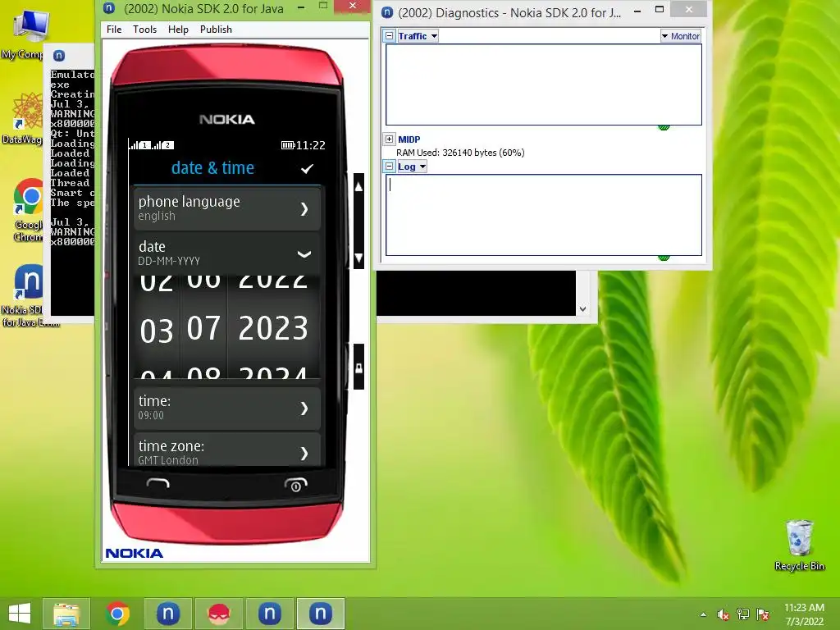The width and height of the screenshot is (840, 630).
Task: Click the RAM Used 326140 bytes text
Action: click(x=460, y=153)
